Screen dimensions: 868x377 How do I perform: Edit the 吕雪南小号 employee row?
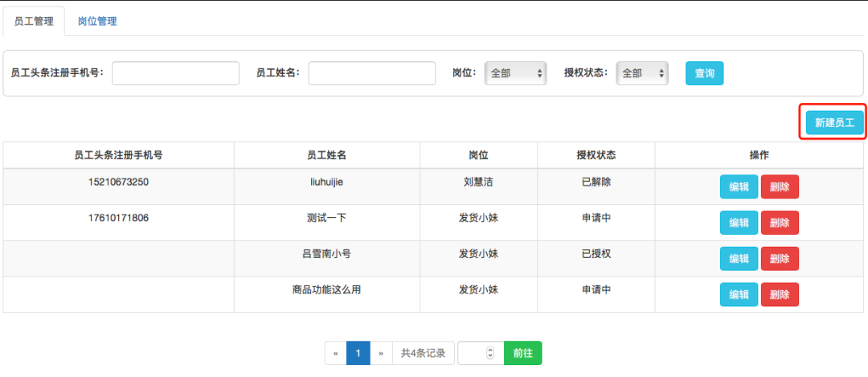(x=739, y=259)
